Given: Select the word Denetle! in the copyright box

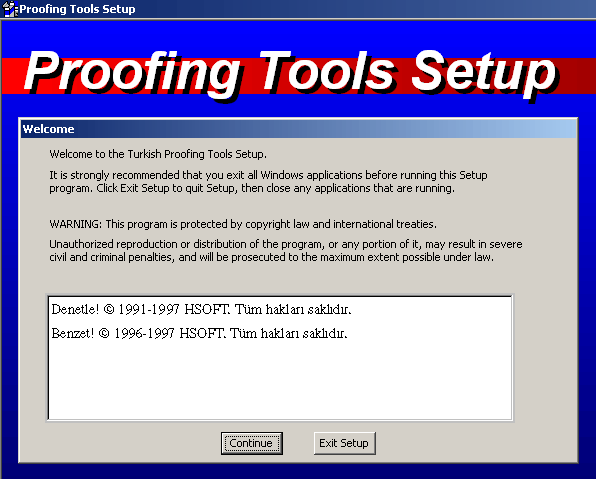Looking at the screenshot, I should 75,309.
